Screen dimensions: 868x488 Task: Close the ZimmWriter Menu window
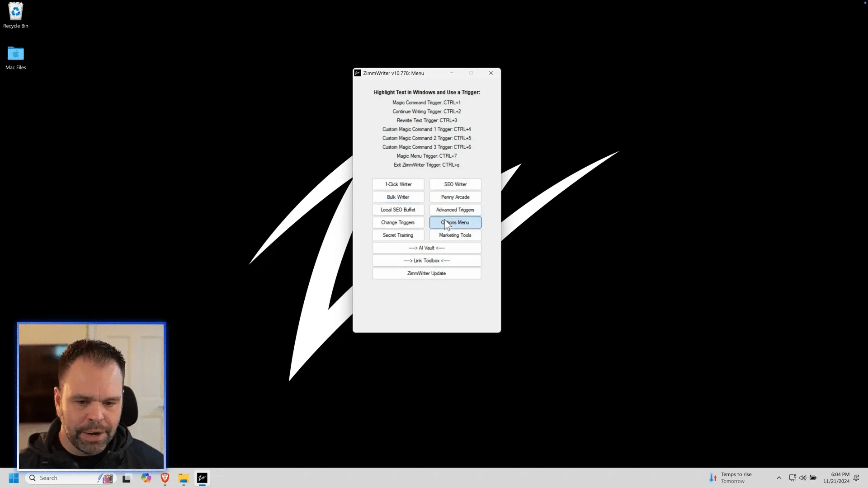pos(491,73)
